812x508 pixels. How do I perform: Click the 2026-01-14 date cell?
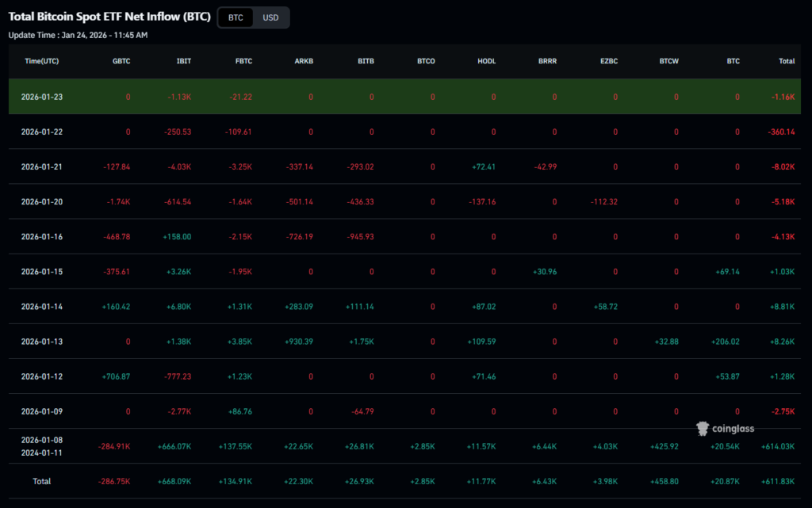click(x=41, y=306)
